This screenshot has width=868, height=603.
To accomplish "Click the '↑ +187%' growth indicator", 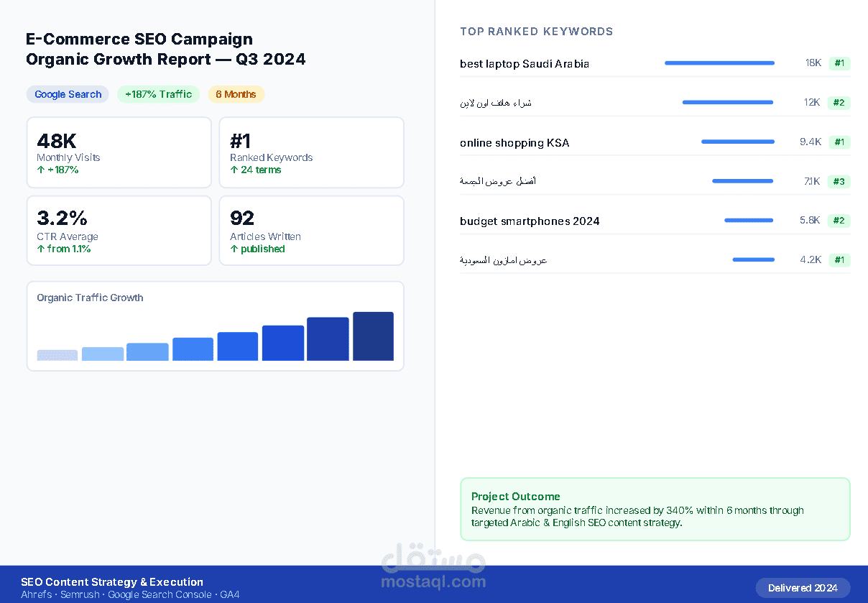I will tap(57, 170).
